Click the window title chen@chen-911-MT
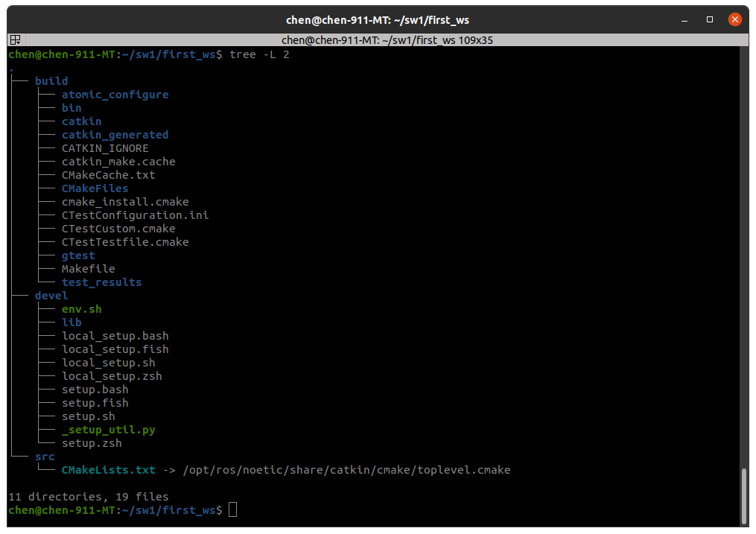Viewport: 756px width, 534px height. (378, 20)
